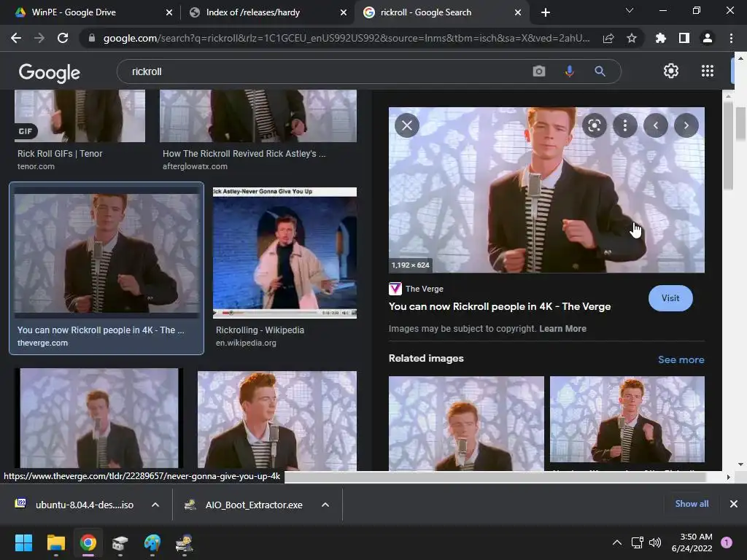Screen dimensions: 747x560
Task: Open the Chrome three-dot menu
Action: (731, 38)
